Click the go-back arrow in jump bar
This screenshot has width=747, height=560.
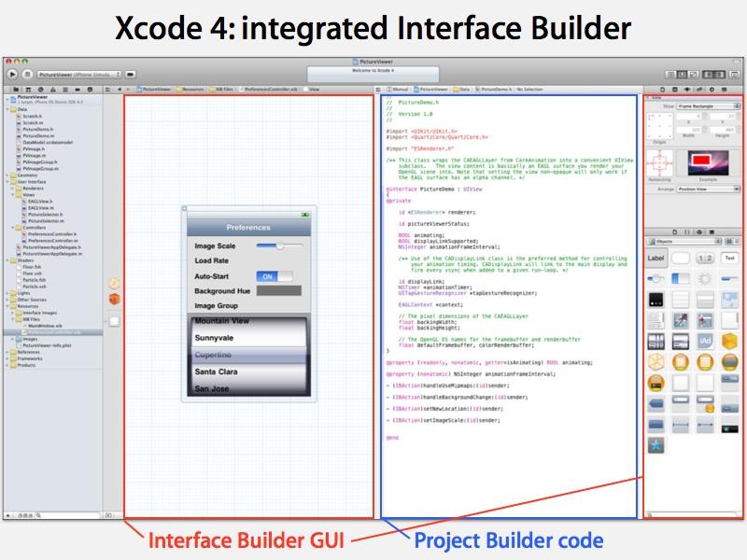point(120,90)
